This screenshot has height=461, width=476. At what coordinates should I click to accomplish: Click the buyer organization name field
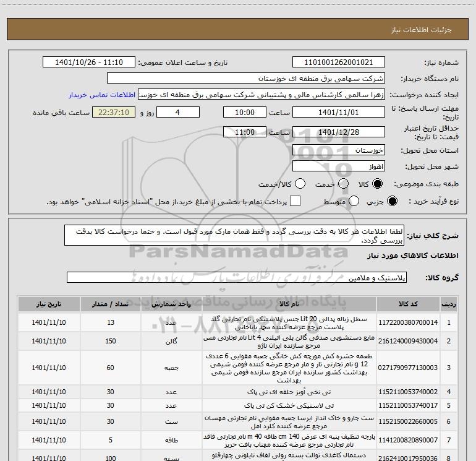click(x=245, y=79)
